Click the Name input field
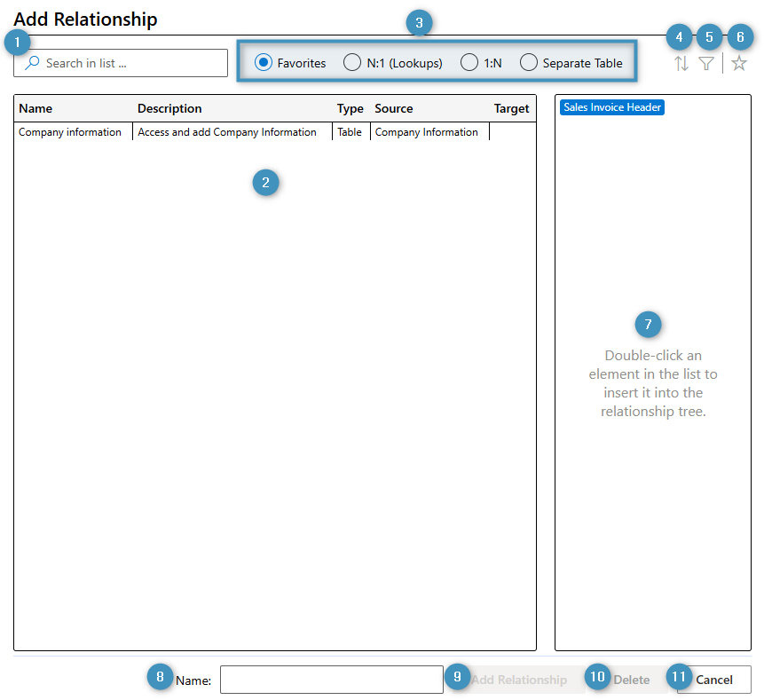The height and width of the screenshot is (700, 764). click(x=331, y=679)
